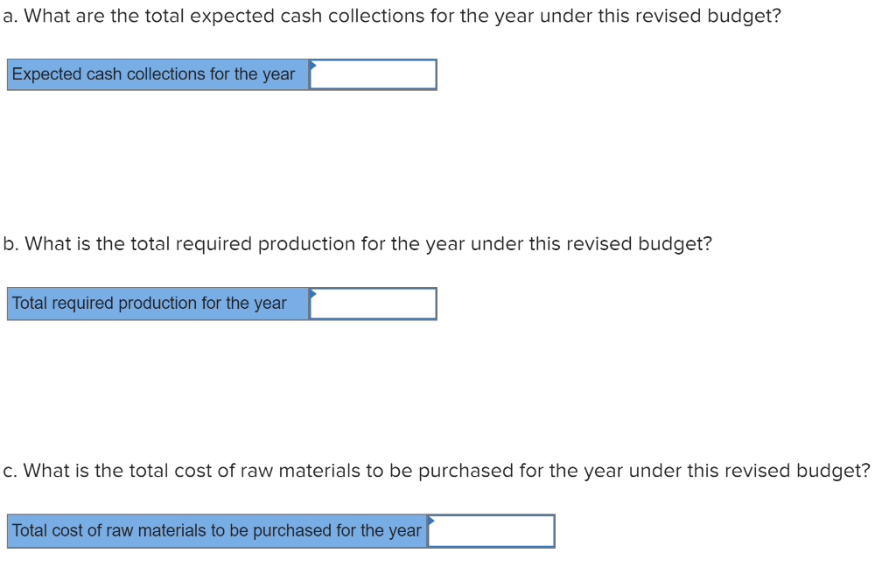Click the "b." question letter marker
Screen dimensions: 896x588
(x=10, y=244)
